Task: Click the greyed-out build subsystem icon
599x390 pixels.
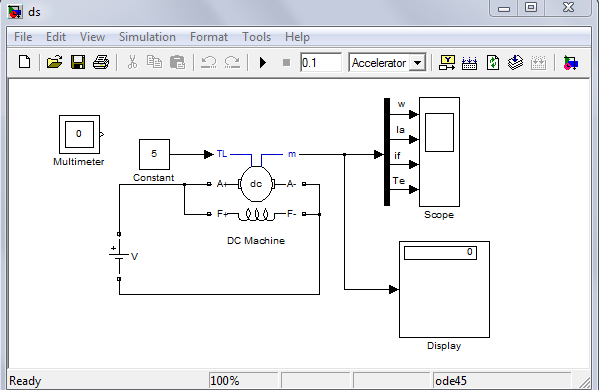Action: pos(538,62)
